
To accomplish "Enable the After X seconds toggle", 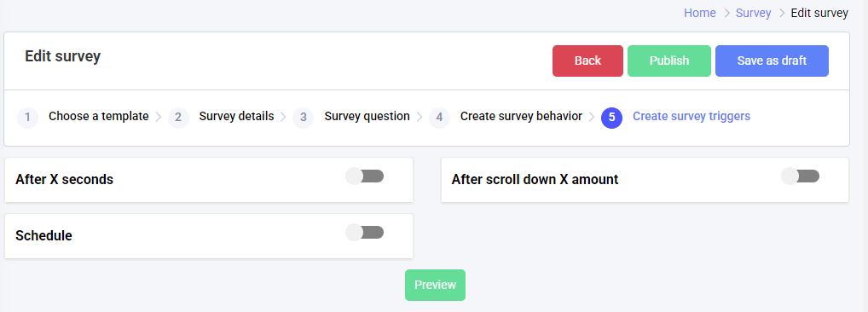I will pos(365,176).
